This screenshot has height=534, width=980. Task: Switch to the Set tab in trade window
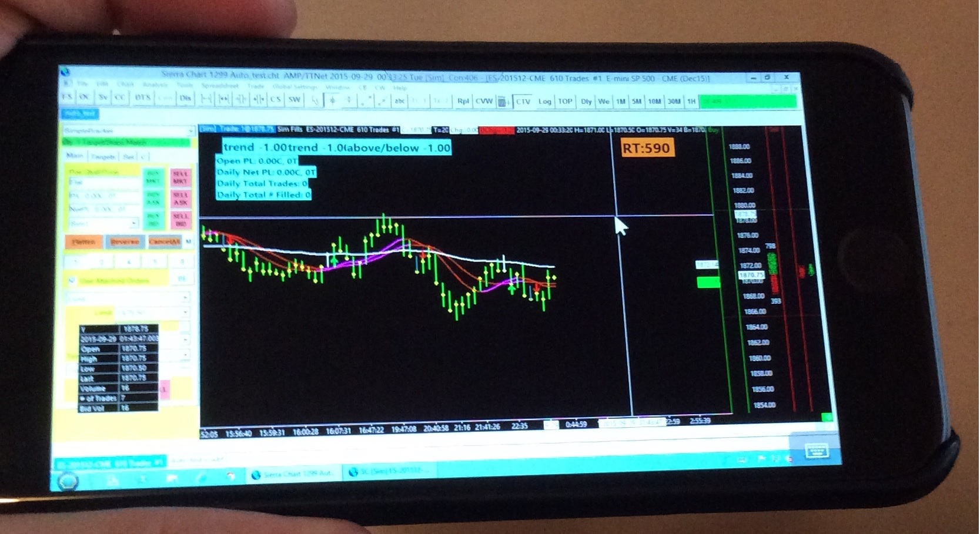coord(128,157)
